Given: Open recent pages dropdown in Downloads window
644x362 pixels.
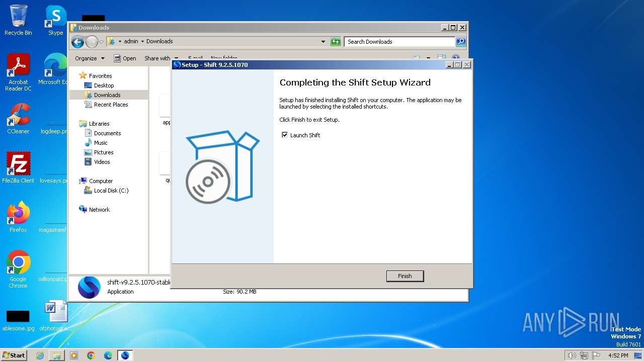Looking at the screenshot, I should [x=101, y=42].
